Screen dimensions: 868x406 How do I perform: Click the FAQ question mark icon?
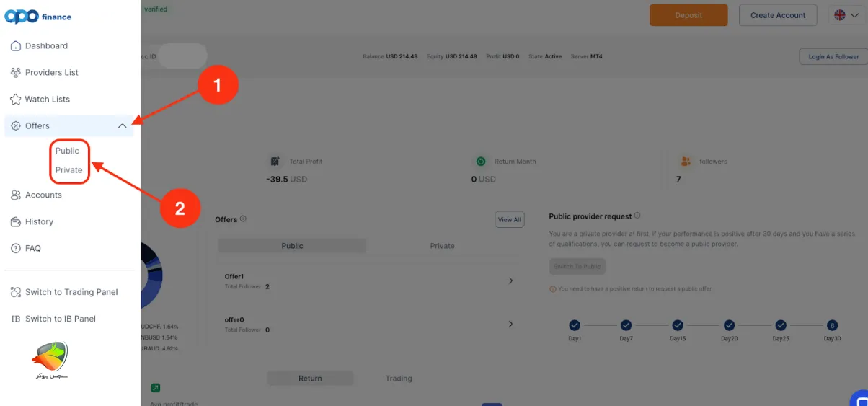[x=16, y=248]
